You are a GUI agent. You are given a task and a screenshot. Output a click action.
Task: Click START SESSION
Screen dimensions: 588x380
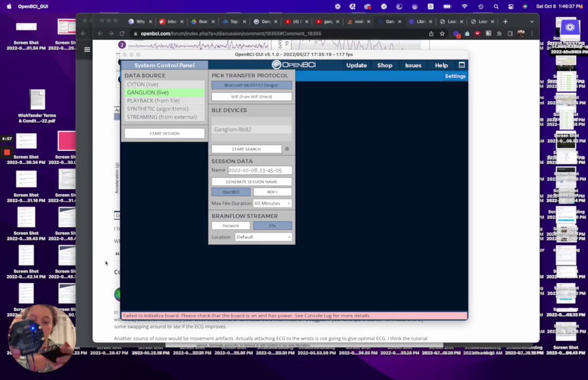tap(165, 133)
